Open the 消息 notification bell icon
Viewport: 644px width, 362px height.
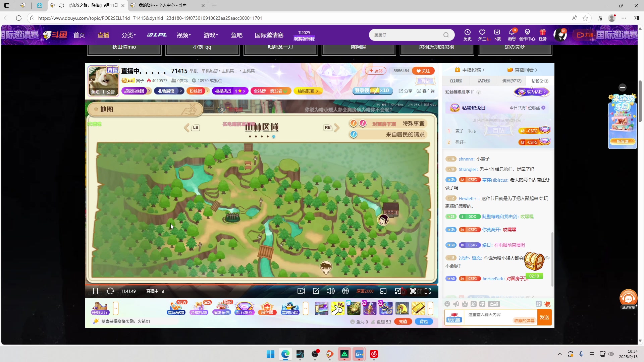(512, 35)
